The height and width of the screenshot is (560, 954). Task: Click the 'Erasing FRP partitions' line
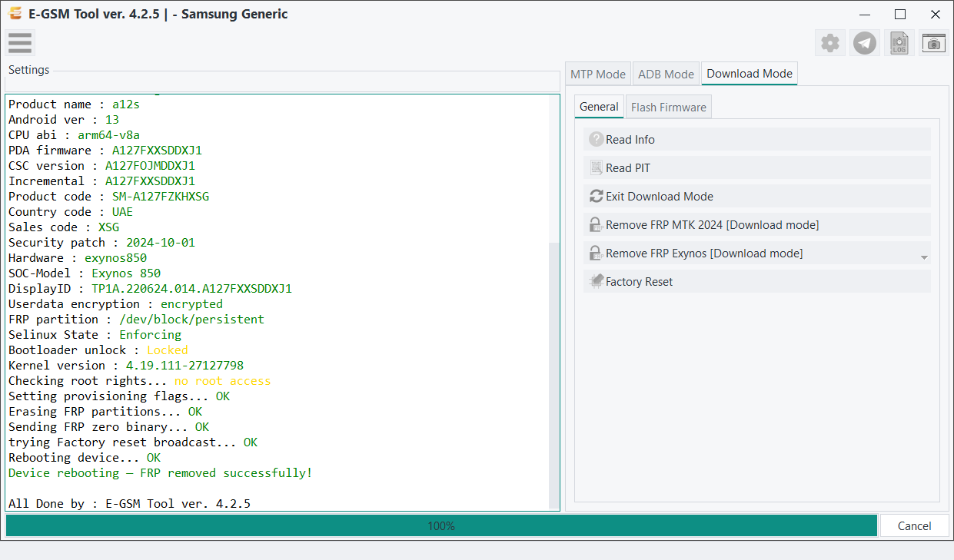pos(105,411)
